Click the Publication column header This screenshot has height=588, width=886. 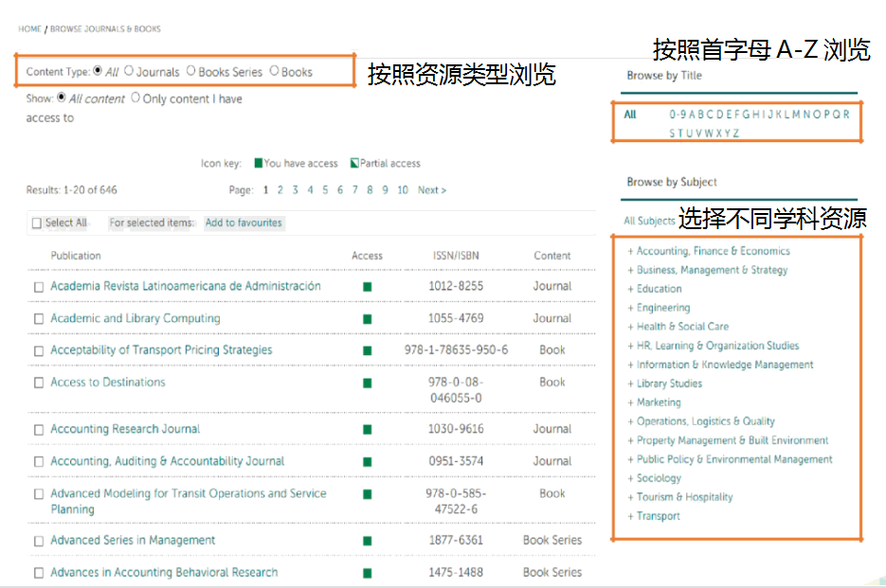pos(76,256)
